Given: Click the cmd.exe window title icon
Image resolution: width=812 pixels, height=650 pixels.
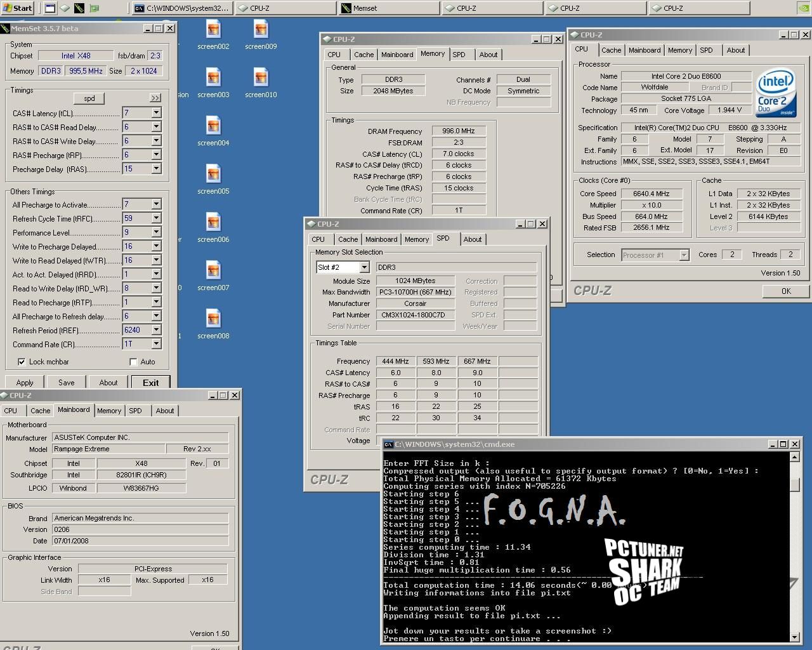Looking at the screenshot, I should pyautogui.click(x=389, y=444).
